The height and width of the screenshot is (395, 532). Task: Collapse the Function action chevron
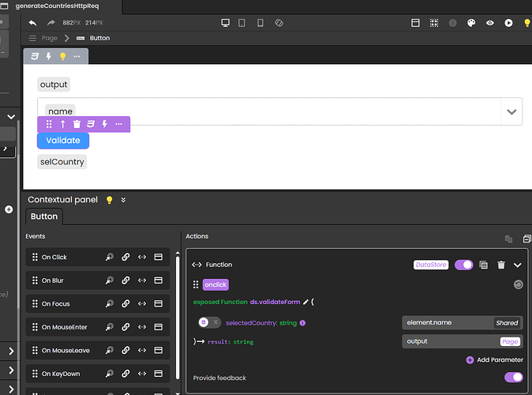518,265
